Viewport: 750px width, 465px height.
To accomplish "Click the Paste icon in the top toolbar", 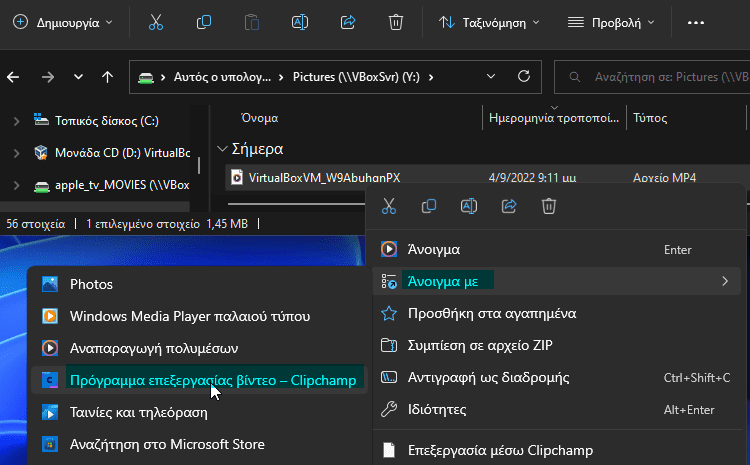I will [252, 22].
